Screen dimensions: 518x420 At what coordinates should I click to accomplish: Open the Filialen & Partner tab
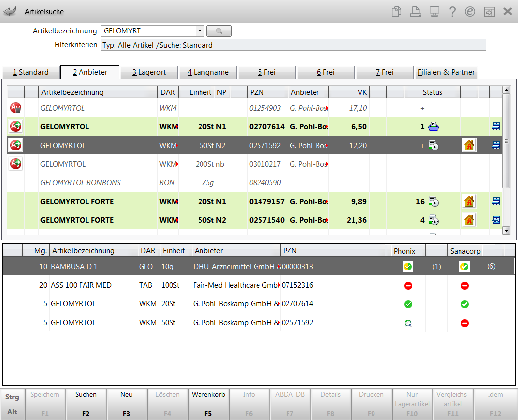446,72
